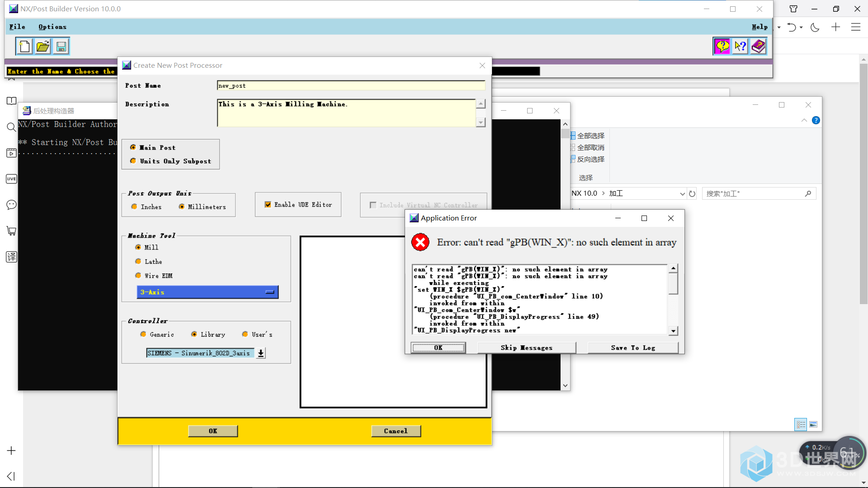This screenshot has width=868, height=488.
Task: Click error message scrollbar down arrow
Action: [673, 331]
